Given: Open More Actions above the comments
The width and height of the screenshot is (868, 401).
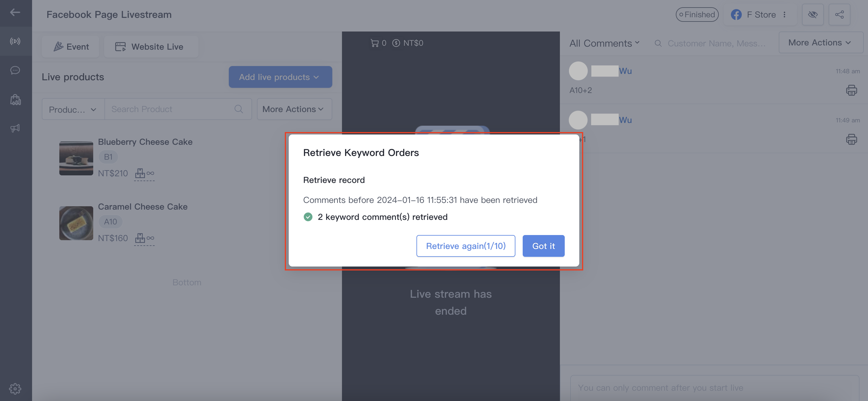Looking at the screenshot, I should pyautogui.click(x=820, y=42).
